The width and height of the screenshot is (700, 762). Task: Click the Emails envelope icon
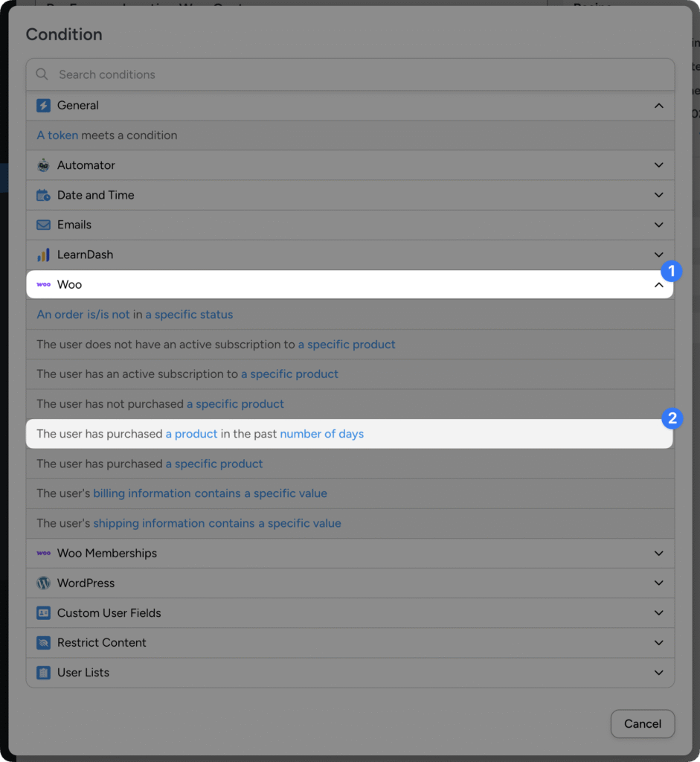(x=45, y=225)
